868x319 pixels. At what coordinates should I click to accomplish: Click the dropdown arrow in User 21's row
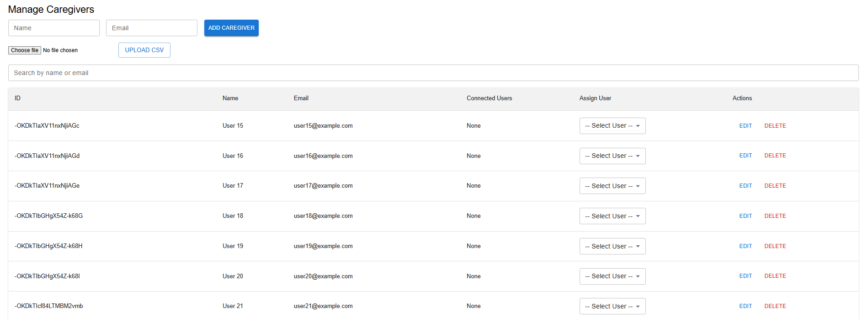point(638,307)
